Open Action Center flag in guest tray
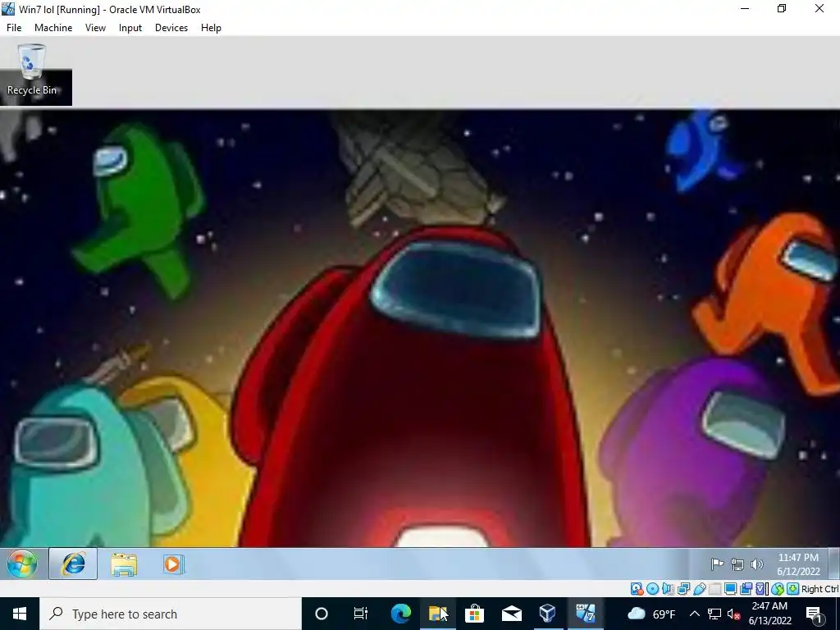Viewport: 840px width, 630px height. 717,564
